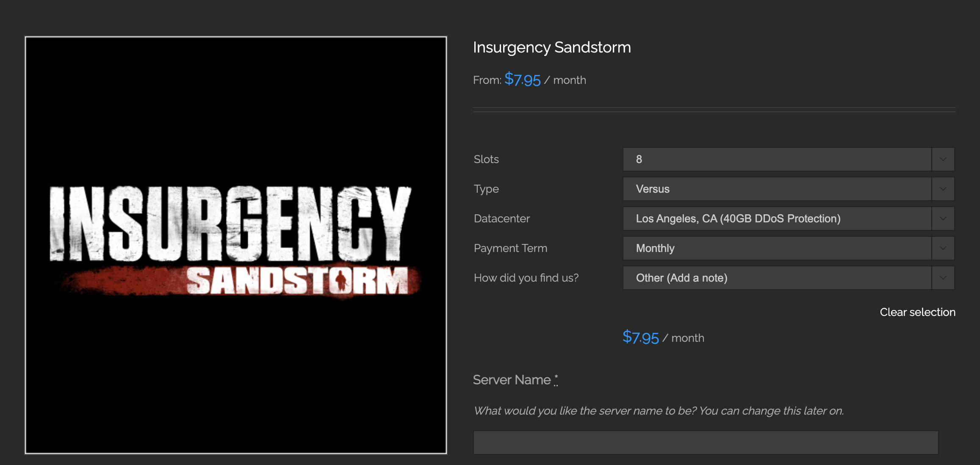Click the Insurgency Sandstorm product image
This screenshot has height=465, width=980.
point(236,245)
